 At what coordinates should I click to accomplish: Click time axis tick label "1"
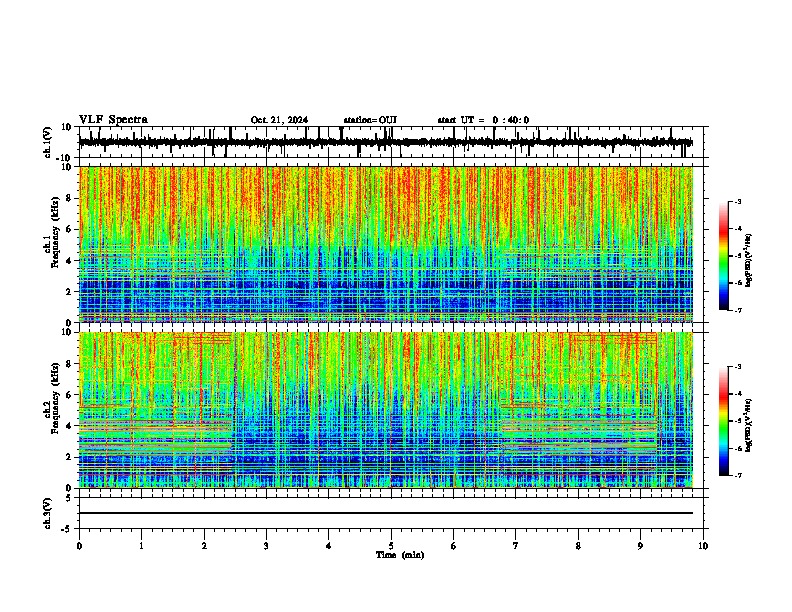point(141,546)
